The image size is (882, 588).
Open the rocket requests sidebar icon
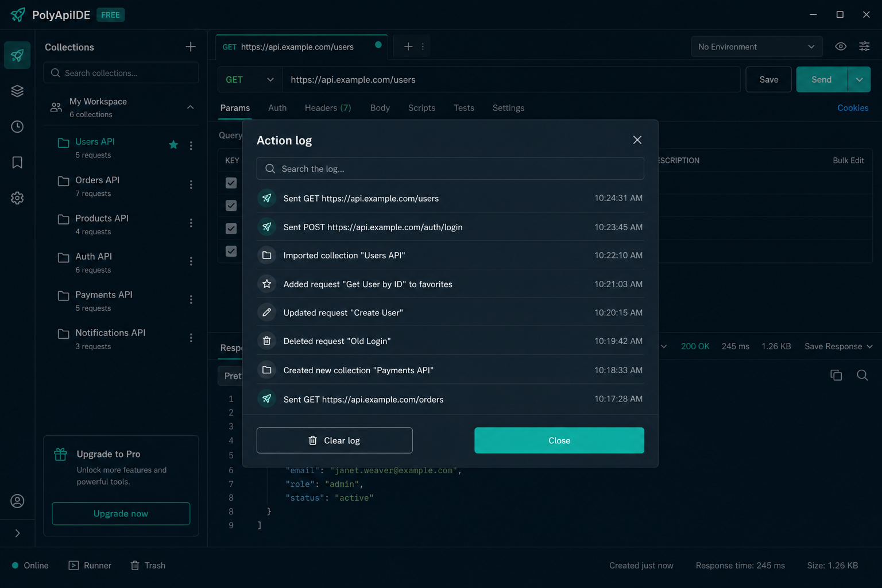(17, 55)
